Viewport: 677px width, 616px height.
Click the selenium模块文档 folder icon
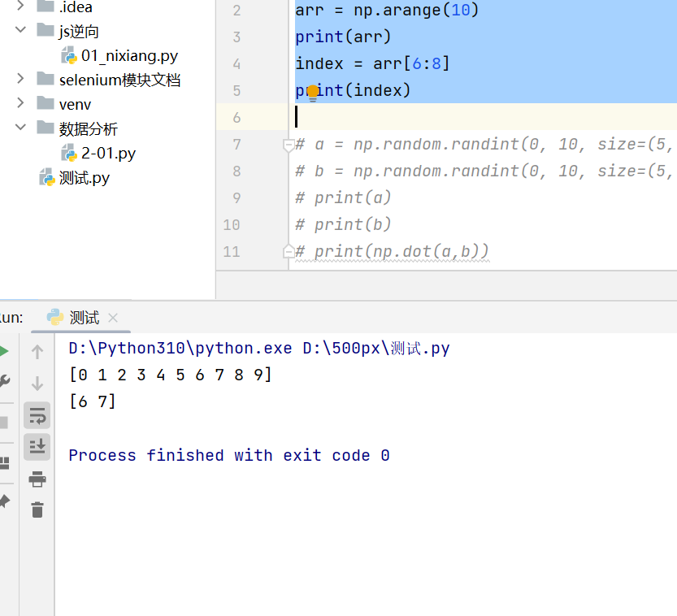coord(46,79)
